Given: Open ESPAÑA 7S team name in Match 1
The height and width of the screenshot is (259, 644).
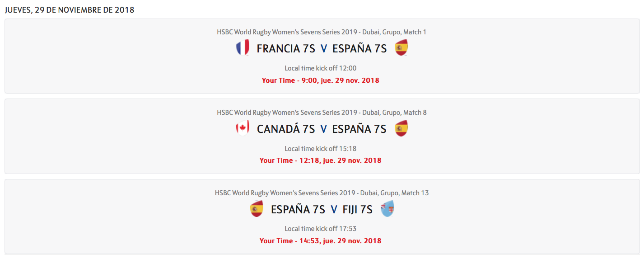Looking at the screenshot, I should click(x=359, y=48).
